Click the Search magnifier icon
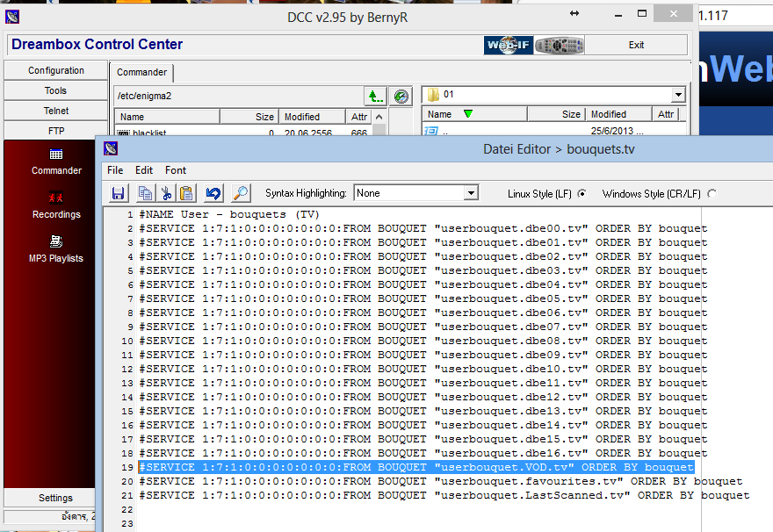This screenshot has width=773, height=532. pyautogui.click(x=241, y=193)
